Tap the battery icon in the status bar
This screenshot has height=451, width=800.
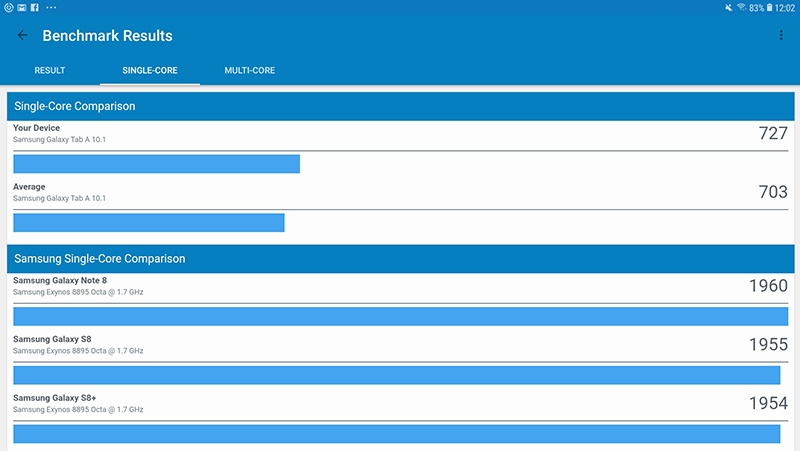pos(769,8)
